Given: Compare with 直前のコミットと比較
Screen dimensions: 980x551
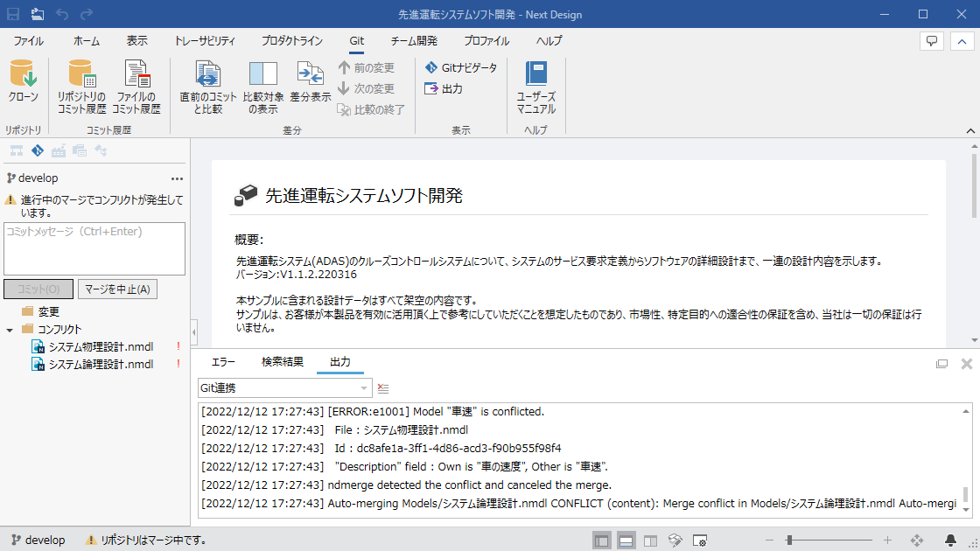Looking at the screenshot, I should [208, 87].
